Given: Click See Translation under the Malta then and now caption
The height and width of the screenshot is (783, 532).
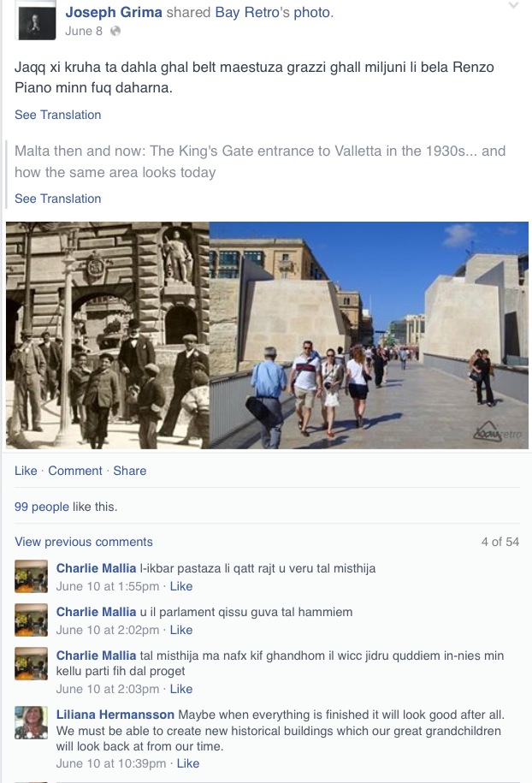Looking at the screenshot, I should pos(58,199).
